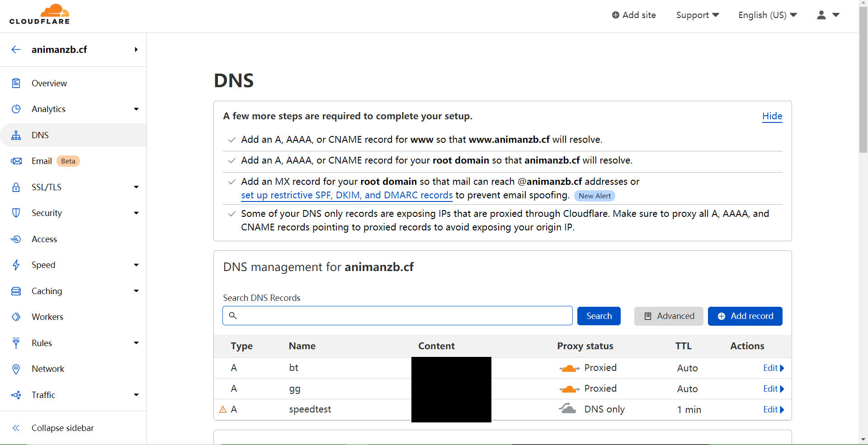This screenshot has width=868, height=445.
Task: Click the SSL/TLS padlock icon
Action: [x=16, y=187]
